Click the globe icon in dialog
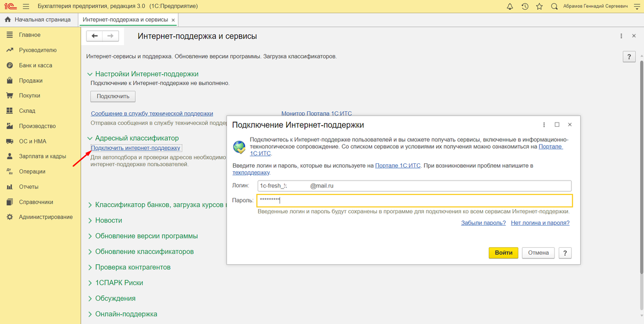This screenshot has height=324, width=644. click(239, 146)
